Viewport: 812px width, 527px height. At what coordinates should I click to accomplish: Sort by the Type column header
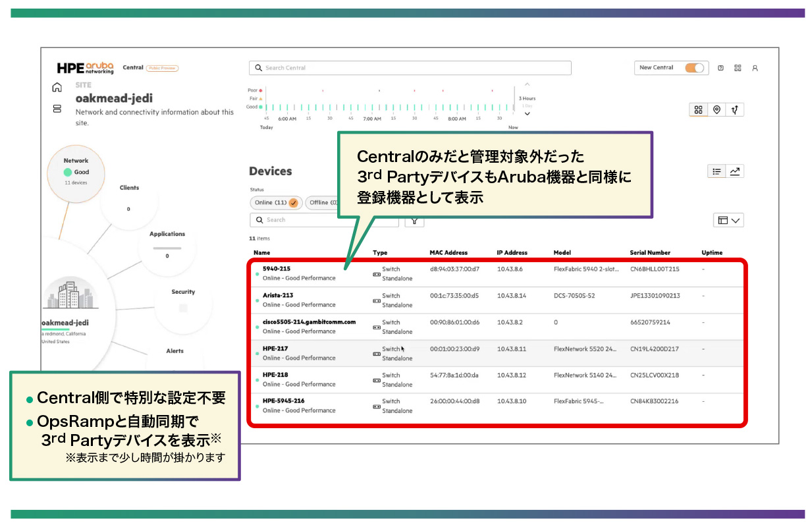tap(380, 253)
